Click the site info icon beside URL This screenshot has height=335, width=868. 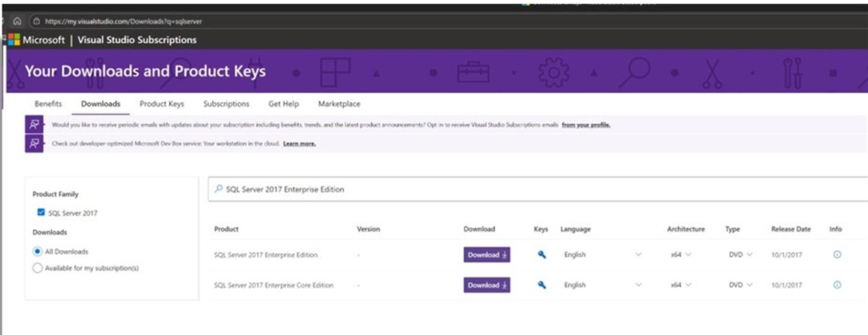pos(37,22)
